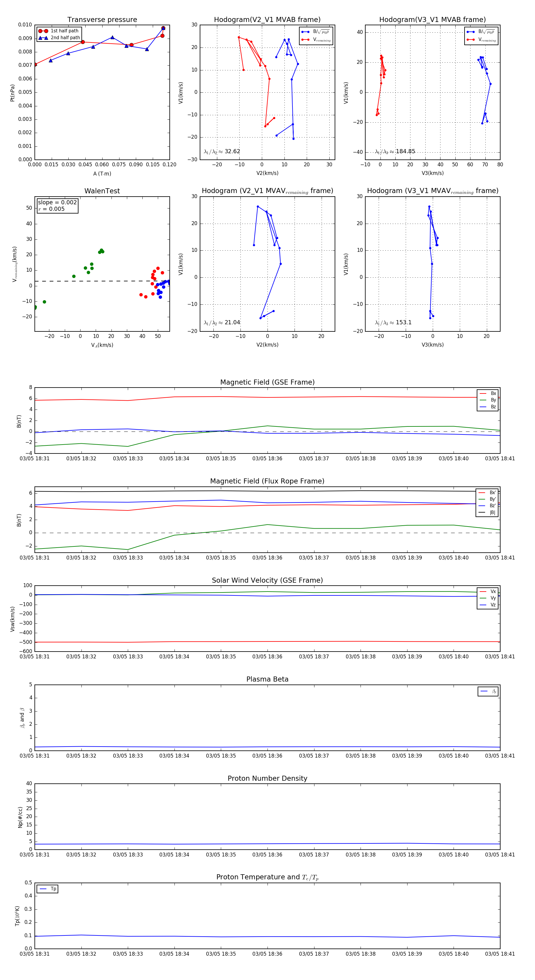This screenshot has width=535, height=980.
Task: Click the λ1/λ3 ≈ 184.85 annotation text
Action: [x=395, y=151]
